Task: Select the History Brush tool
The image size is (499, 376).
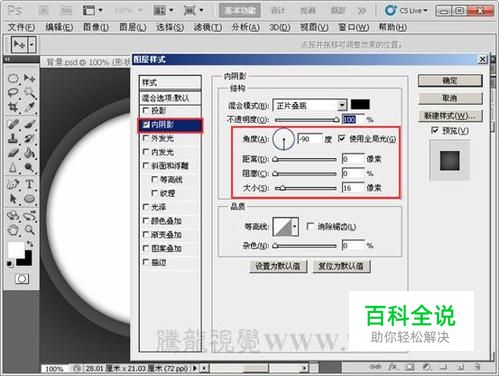Action: (x=30, y=138)
